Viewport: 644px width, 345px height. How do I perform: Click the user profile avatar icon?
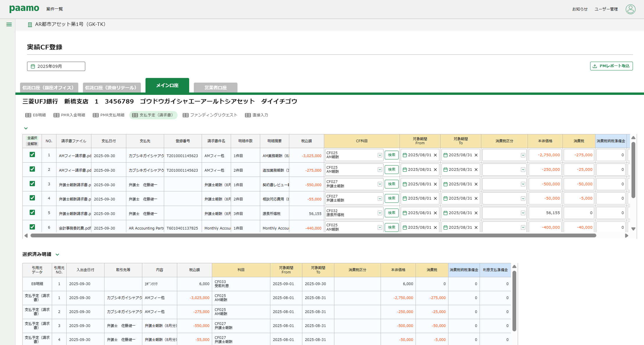point(630,9)
